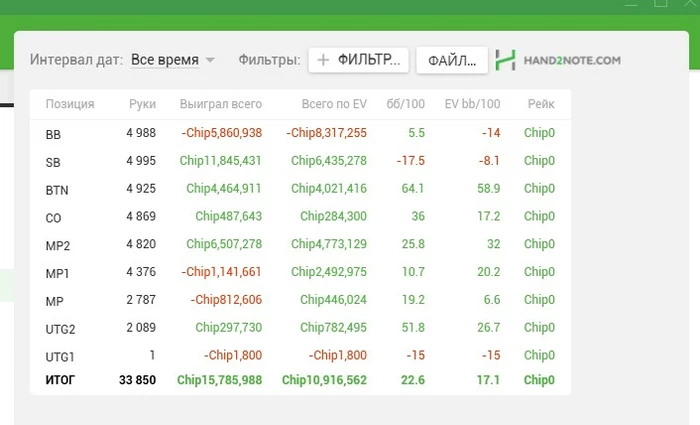
Task: Sort by the Позиция column header
Action: click(70, 104)
